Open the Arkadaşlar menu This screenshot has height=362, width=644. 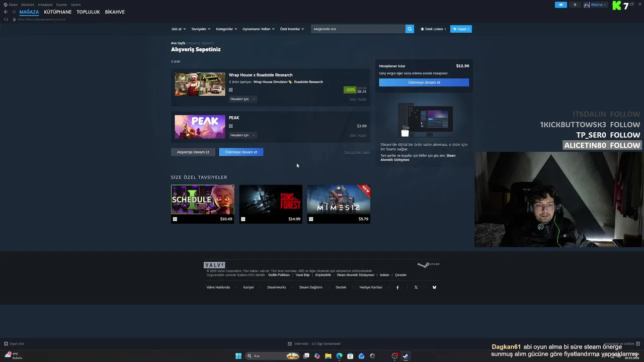[x=45, y=5]
